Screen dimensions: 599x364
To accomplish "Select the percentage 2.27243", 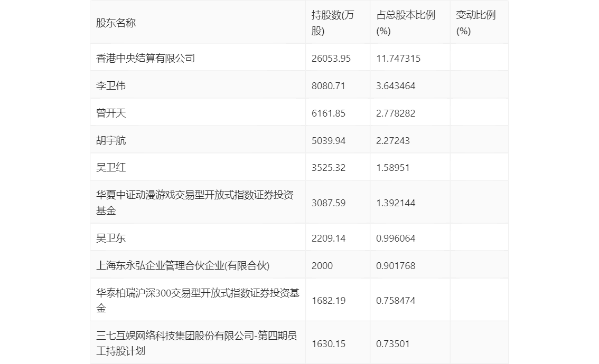I will [x=393, y=141].
